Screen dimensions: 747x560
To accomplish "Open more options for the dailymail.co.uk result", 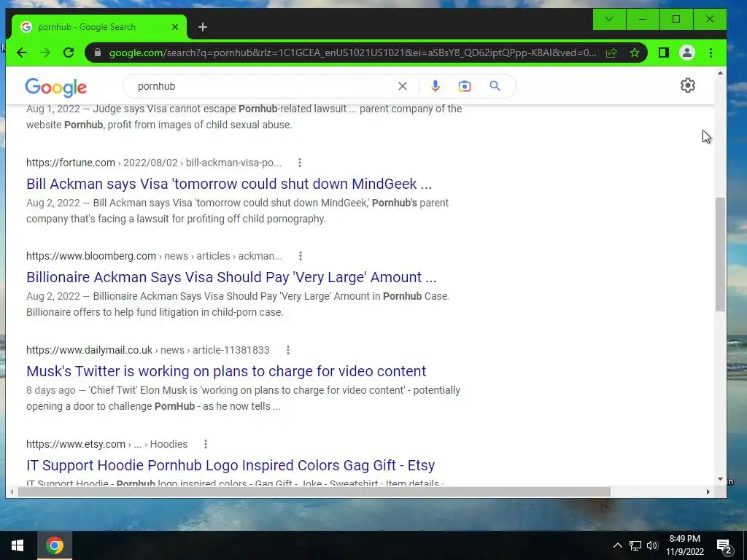I will [287, 350].
